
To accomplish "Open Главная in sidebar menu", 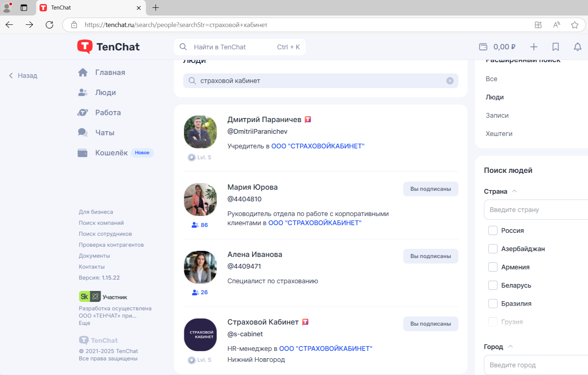I will pyautogui.click(x=110, y=72).
